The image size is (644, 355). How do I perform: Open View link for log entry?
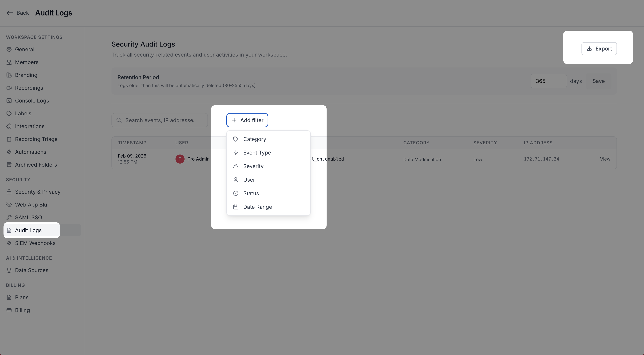(605, 159)
